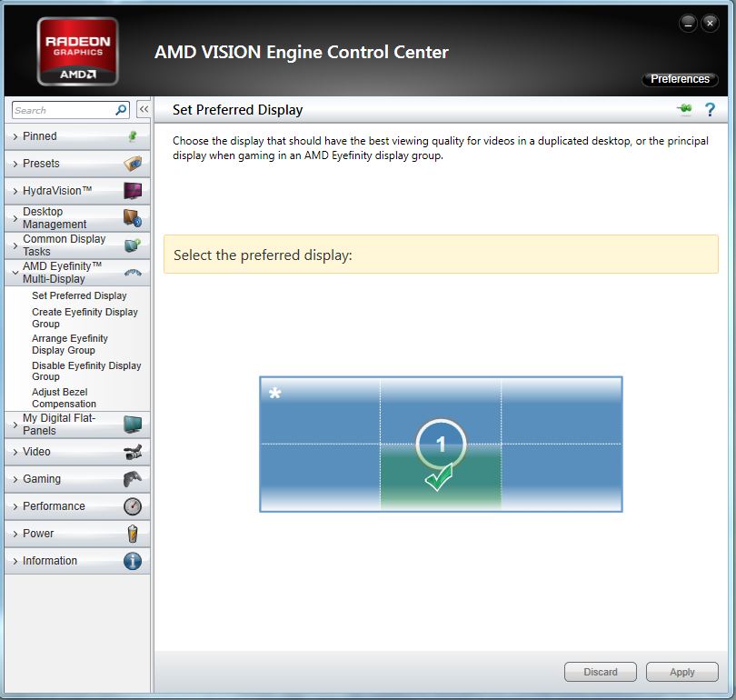The height and width of the screenshot is (700, 736).
Task: Click the Pinned label in sidebar
Action: point(40,136)
